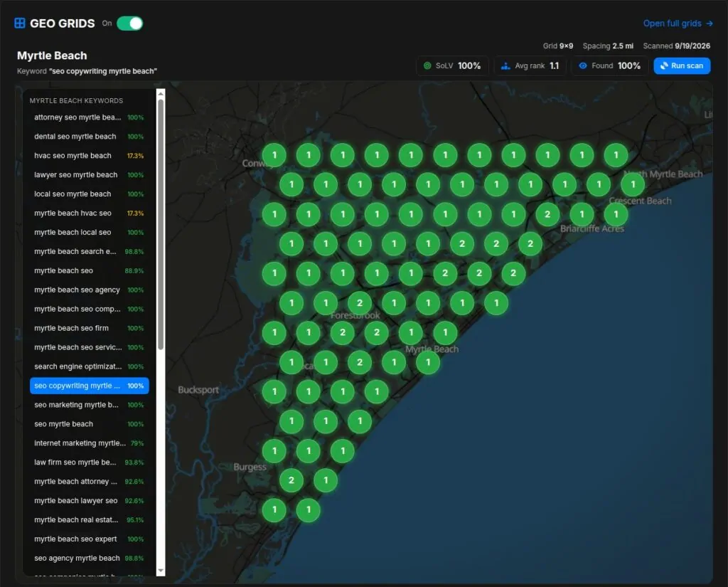Click the SoLV target icon

click(427, 65)
